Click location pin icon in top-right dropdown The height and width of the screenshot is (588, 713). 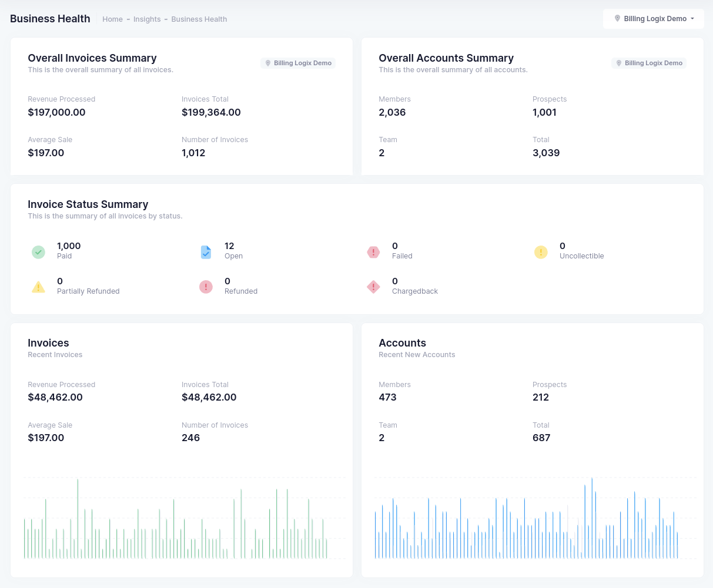[x=617, y=19]
